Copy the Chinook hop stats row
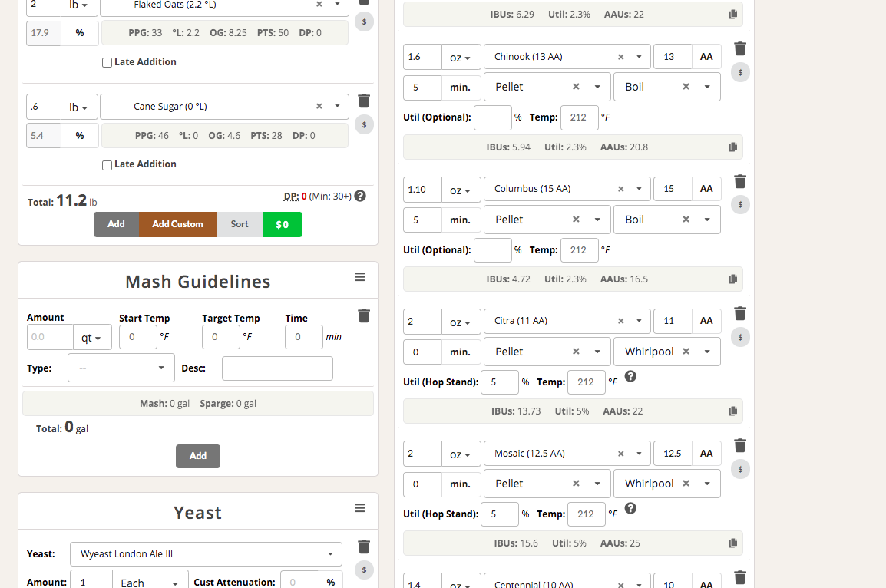This screenshot has height=588, width=886. 733,147
